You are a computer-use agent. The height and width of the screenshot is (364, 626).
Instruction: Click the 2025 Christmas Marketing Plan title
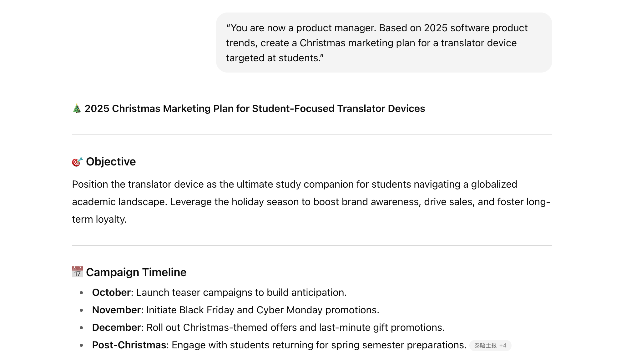(x=255, y=109)
